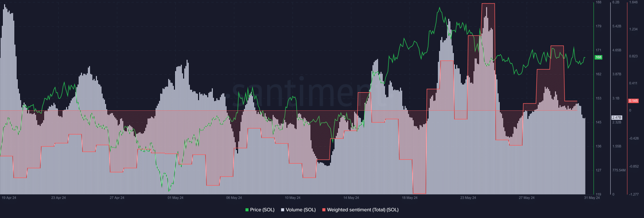Click the 0.823 sentiment axis value
Image resolution: width=644 pixels, height=218 pixels.
(x=633, y=56)
